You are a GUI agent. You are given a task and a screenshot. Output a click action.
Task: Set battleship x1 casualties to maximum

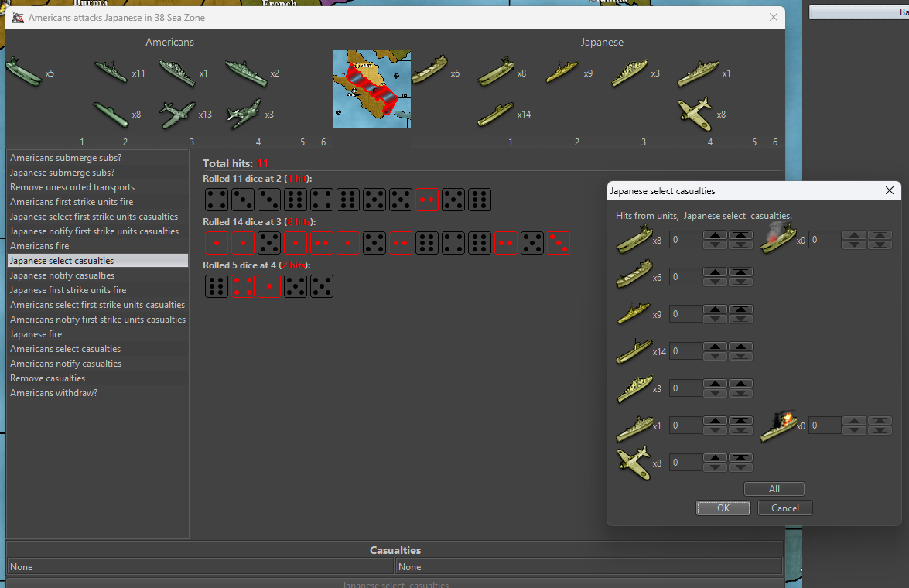click(741, 420)
